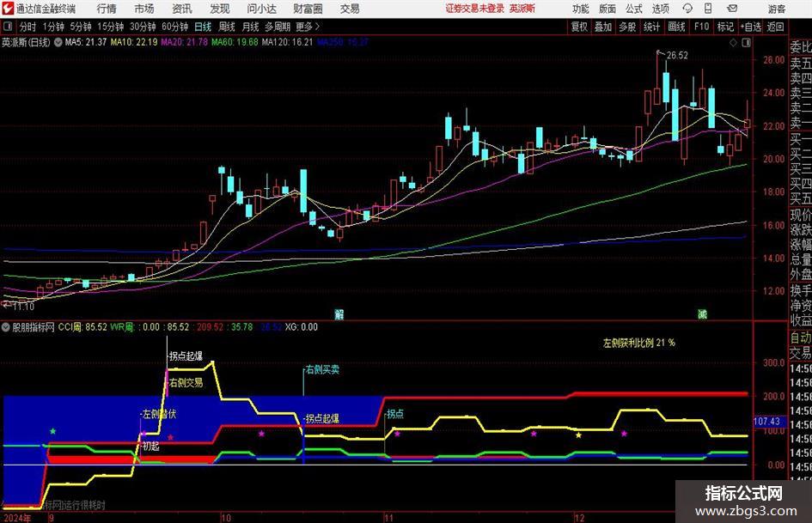The image size is (812, 523).
Task: Switch to the 30分钟 period
Action: click(143, 27)
